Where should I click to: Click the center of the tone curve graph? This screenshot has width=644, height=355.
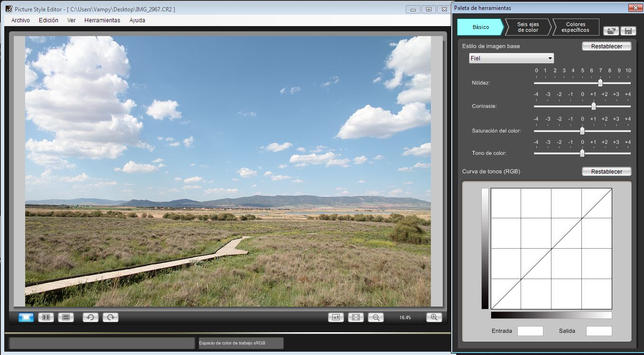pos(551,249)
